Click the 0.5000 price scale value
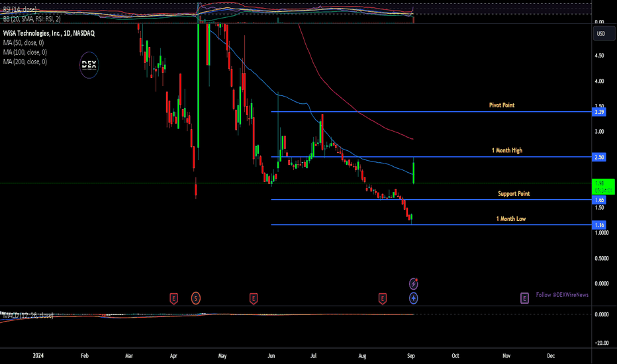Screen dimensions: 617x364 [602, 258]
